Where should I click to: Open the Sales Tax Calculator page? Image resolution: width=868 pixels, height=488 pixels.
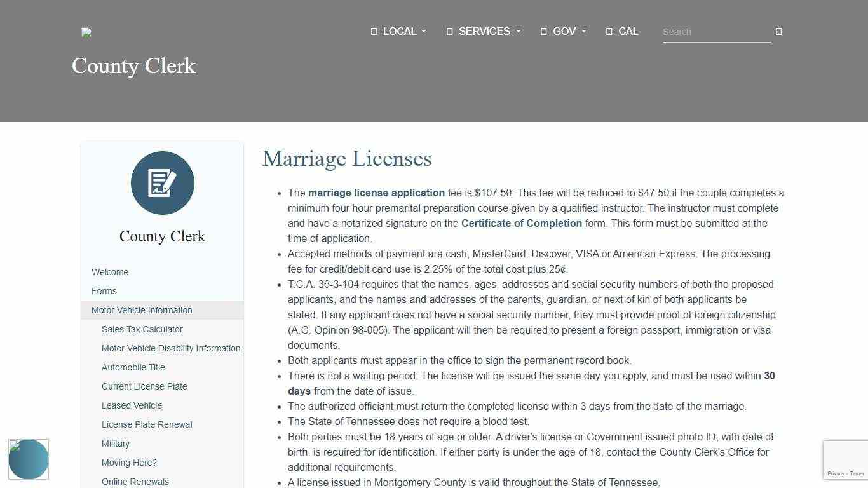(x=142, y=329)
